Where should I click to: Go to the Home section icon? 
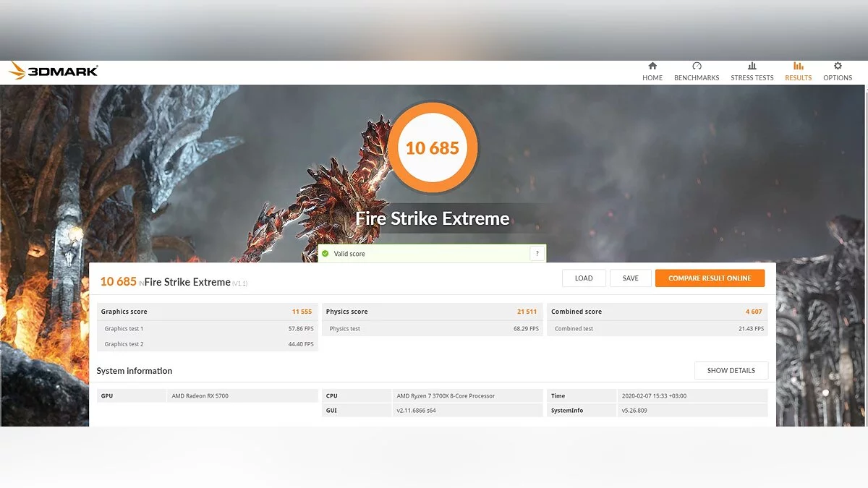652,66
